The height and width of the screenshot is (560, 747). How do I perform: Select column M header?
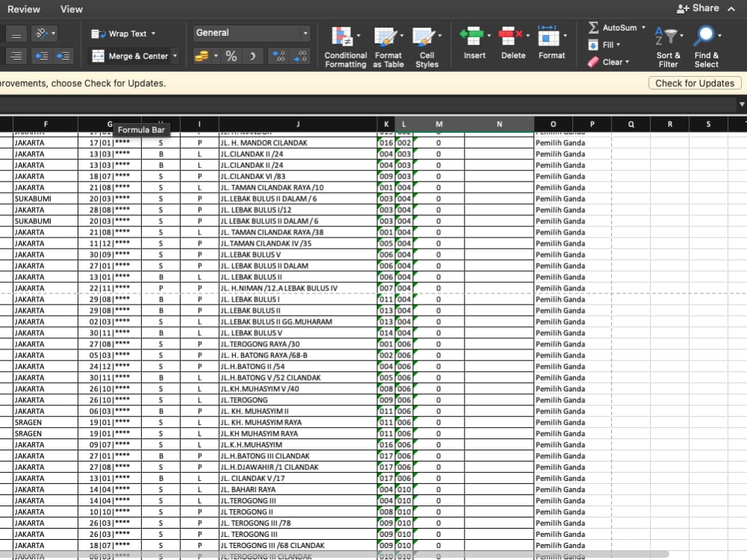(x=438, y=124)
